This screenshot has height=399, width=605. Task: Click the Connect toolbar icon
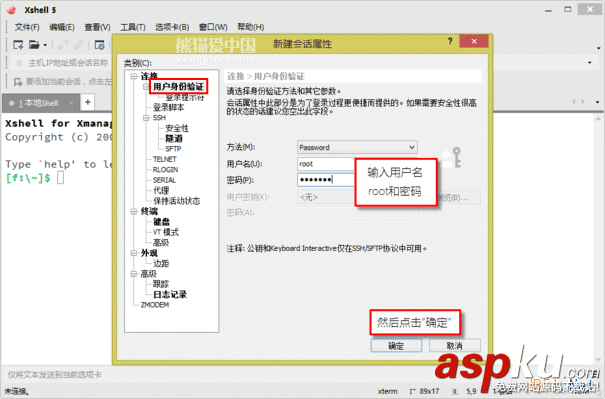click(x=63, y=45)
